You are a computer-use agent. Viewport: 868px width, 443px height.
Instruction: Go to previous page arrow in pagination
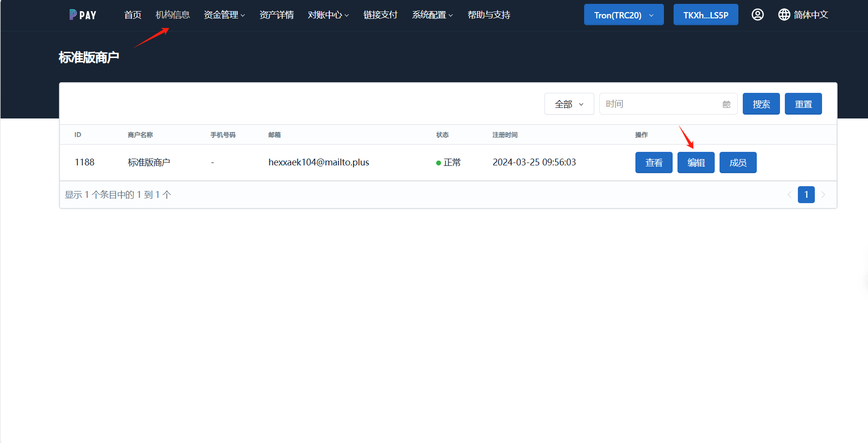click(789, 195)
